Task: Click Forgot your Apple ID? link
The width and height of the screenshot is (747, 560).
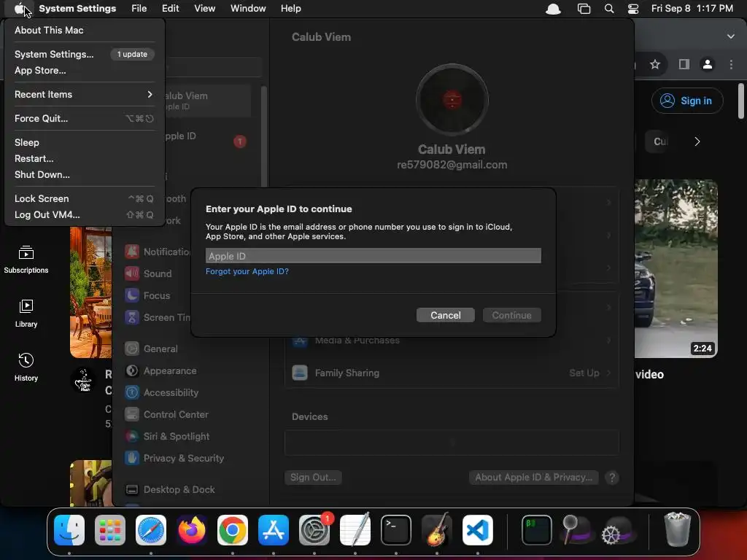Action: (247, 271)
